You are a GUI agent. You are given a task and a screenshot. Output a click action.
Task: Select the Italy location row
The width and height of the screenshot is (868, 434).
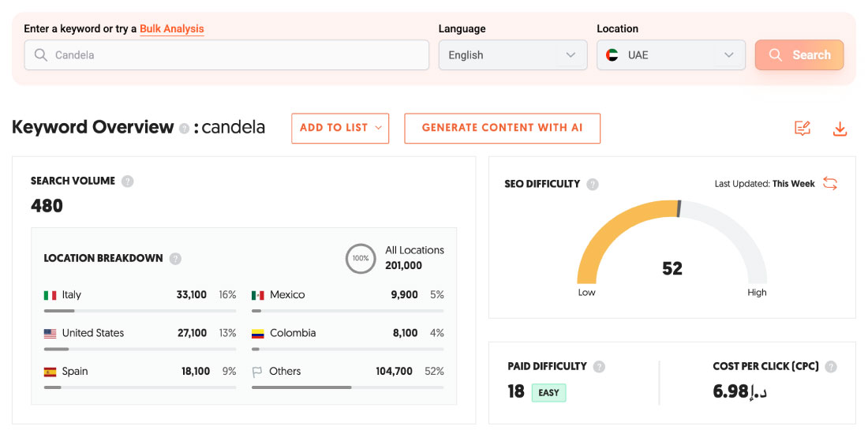(140, 295)
